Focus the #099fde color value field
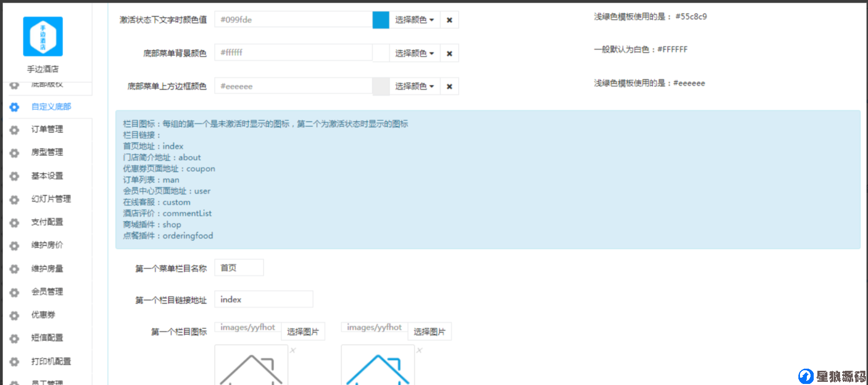This screenshot has height=385, width=868. click(293, 19)
